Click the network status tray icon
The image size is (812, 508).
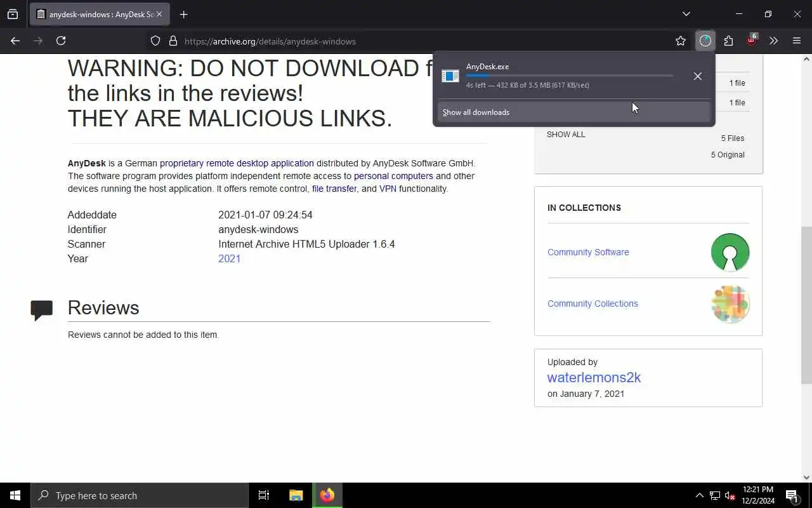(715, 495)
